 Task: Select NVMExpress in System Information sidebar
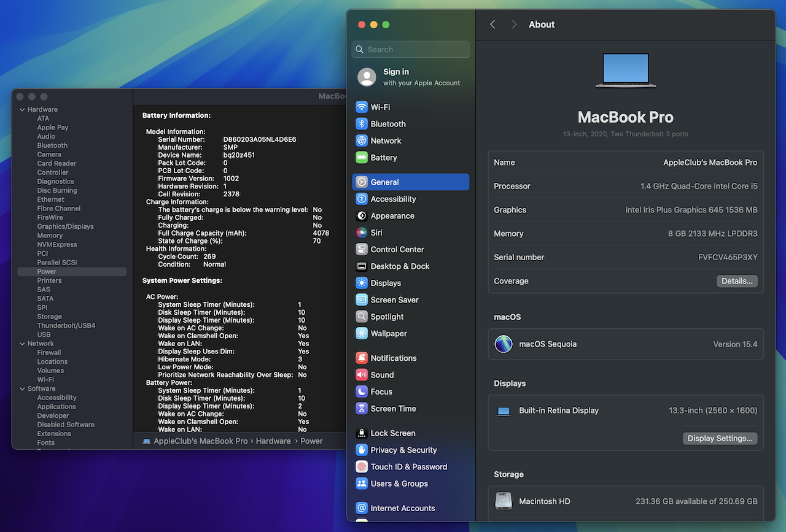click(x=57, y=245)
